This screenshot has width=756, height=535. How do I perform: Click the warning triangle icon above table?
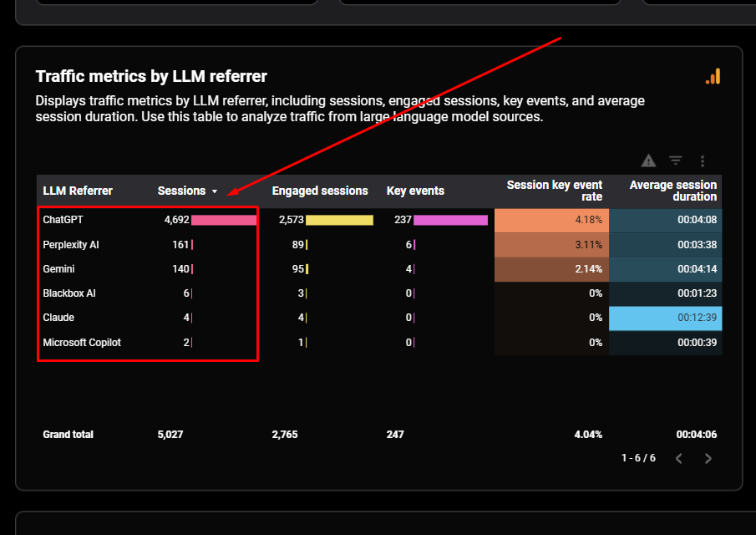pyautogui.click(x=648, y=160)
